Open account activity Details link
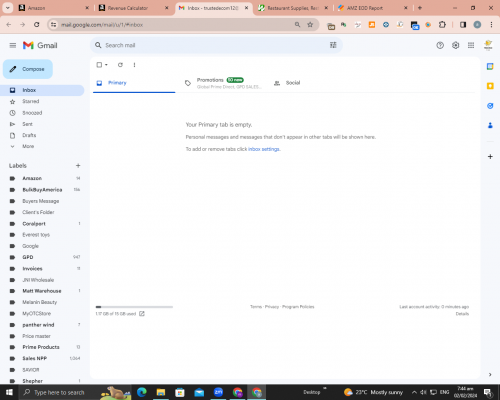The height and width of the screenshot is (400, 500). (462, 314)
